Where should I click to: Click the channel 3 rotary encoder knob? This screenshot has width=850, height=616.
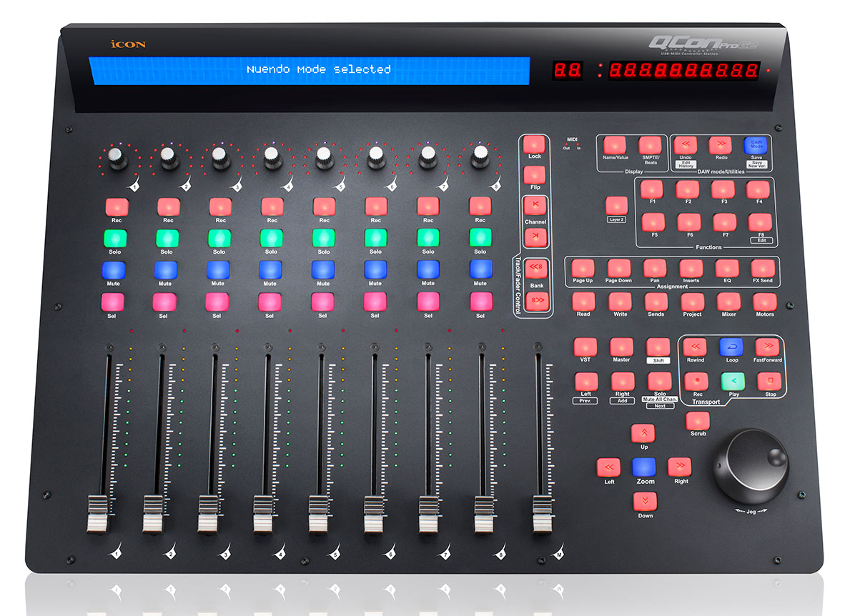(219, 157)
